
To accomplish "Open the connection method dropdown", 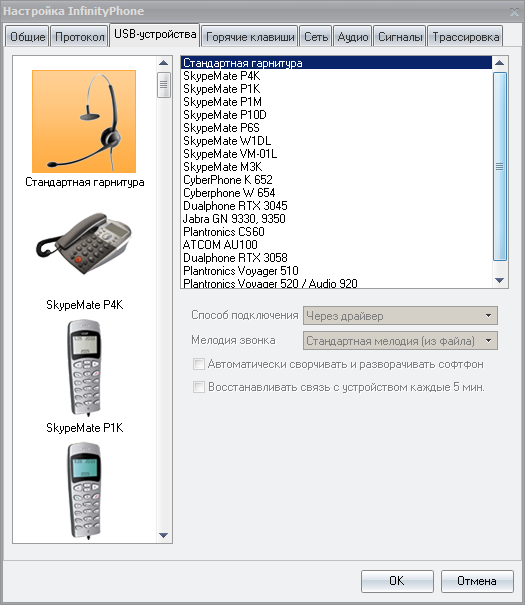I will point(400,316).
